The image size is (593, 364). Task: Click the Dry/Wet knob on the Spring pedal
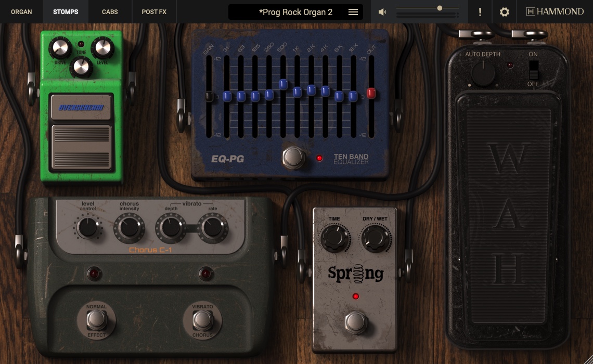pos(375,238)
